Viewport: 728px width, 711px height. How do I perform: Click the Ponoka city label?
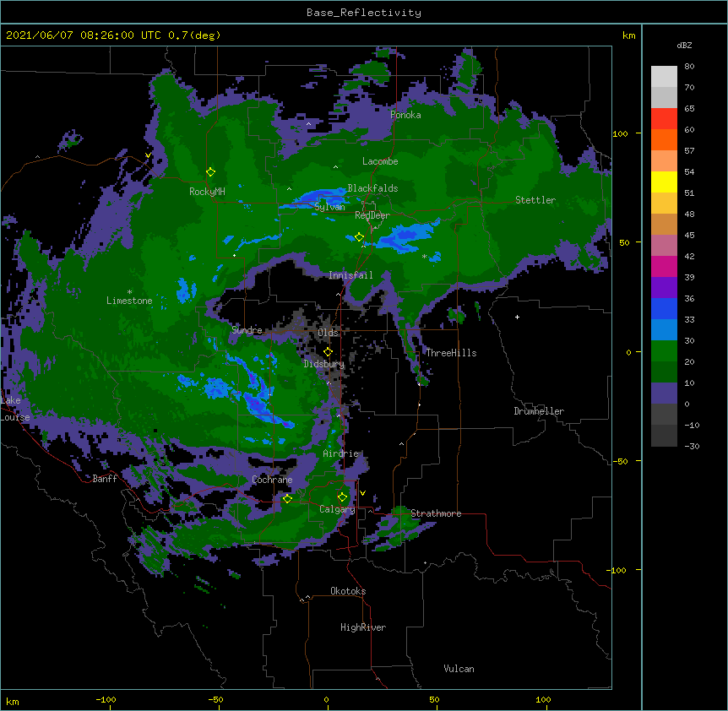point(405,115)
